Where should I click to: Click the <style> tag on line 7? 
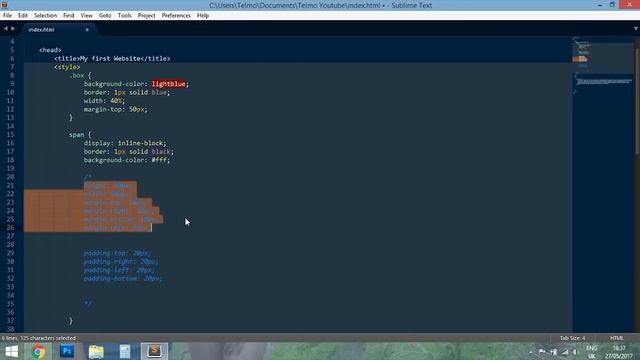(x=67, y=67)
